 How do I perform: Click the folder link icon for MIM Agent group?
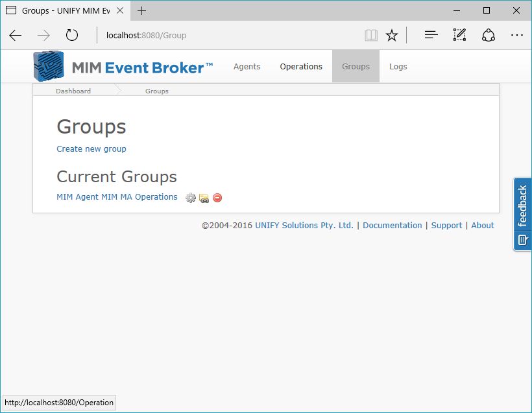tap(204, 198)
